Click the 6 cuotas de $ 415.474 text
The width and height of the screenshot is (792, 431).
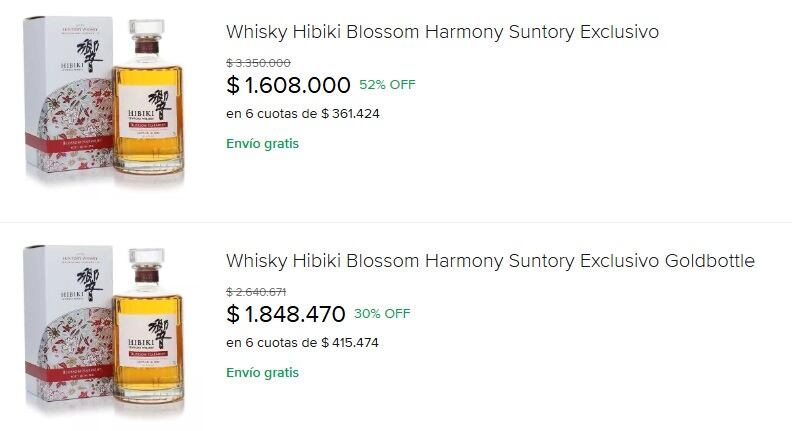(x=303, y=343)
